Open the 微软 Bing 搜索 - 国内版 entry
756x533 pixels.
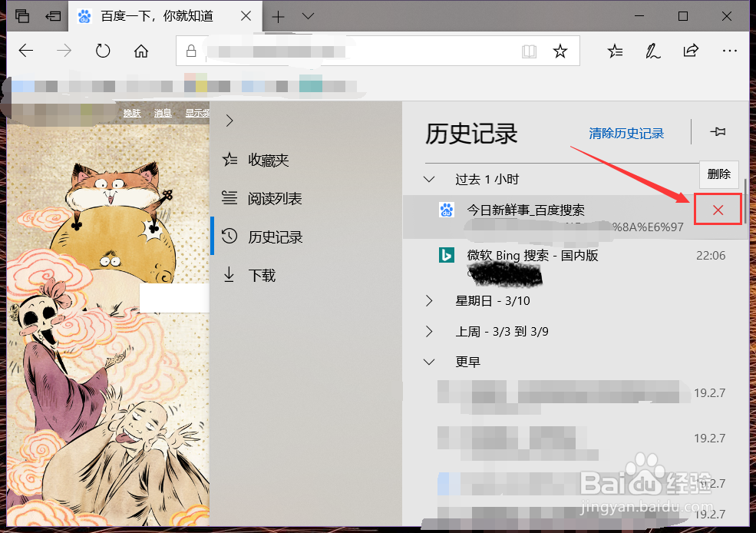pos(574,263)
